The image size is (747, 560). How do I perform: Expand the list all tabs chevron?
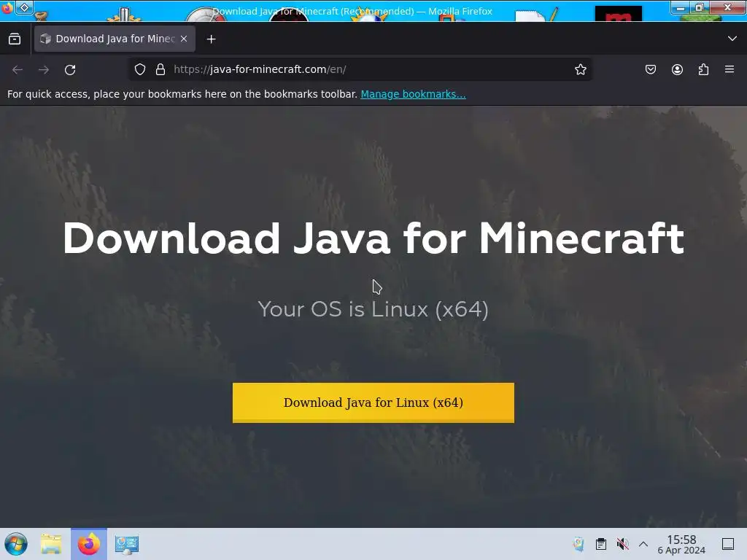click(x=732, y=39)
